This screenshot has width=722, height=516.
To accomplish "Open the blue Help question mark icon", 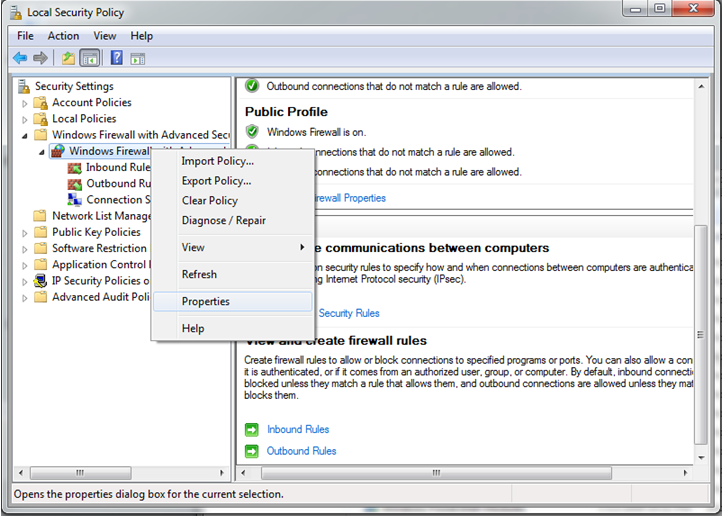I will click(116, 58).
